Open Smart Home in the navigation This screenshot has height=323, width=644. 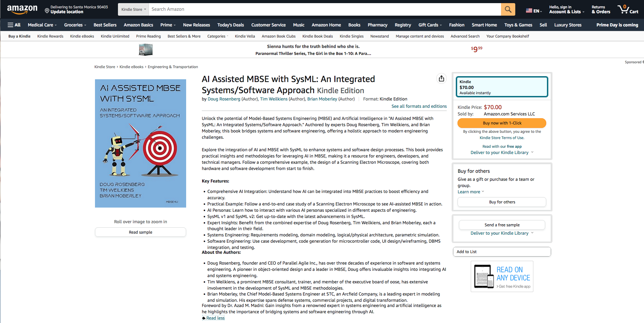484,25
